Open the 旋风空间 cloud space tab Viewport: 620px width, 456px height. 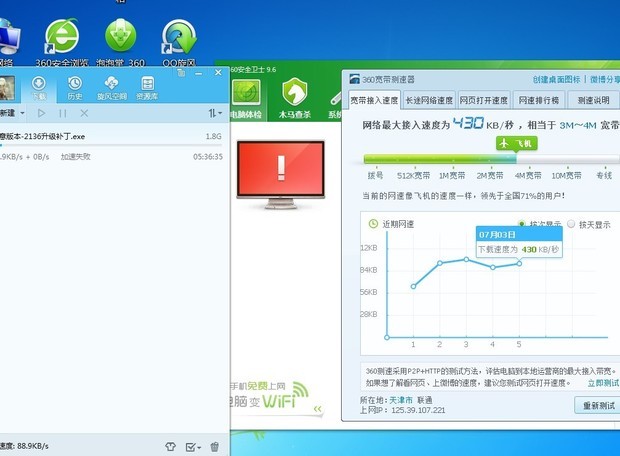[x=112, y=88]
